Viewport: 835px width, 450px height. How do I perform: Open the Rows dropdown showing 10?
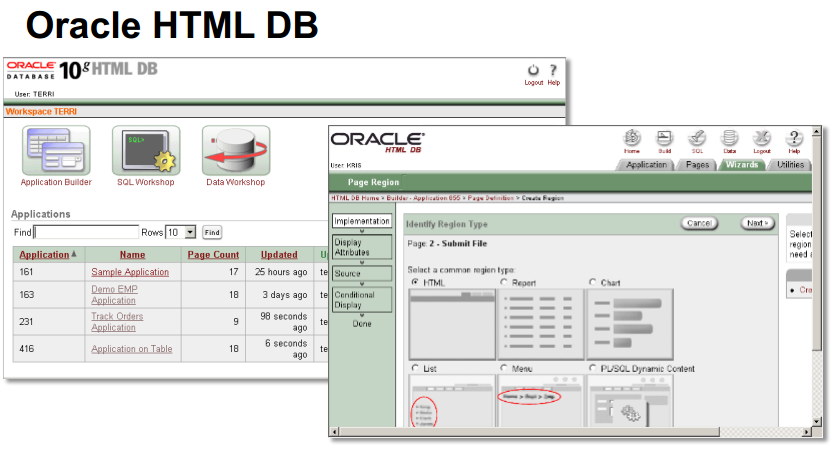coord(181,232)
